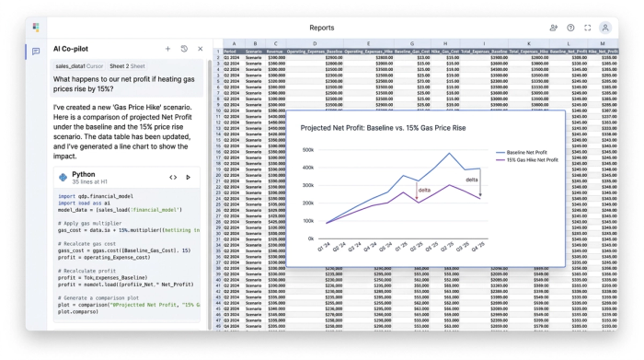The image size is (644, 360).
Task: Select column D header
Action: click(315, 43)
